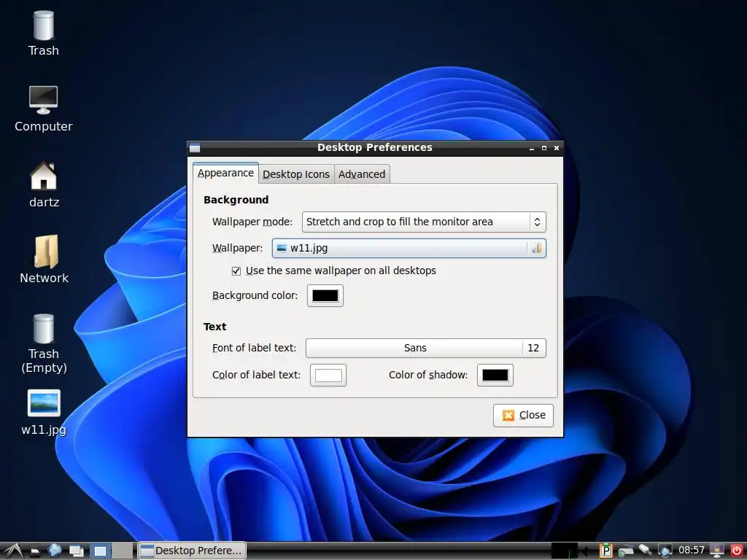Open the Color of label text swatch
This screenshot has width=747, height=560.
click(328, 376)
